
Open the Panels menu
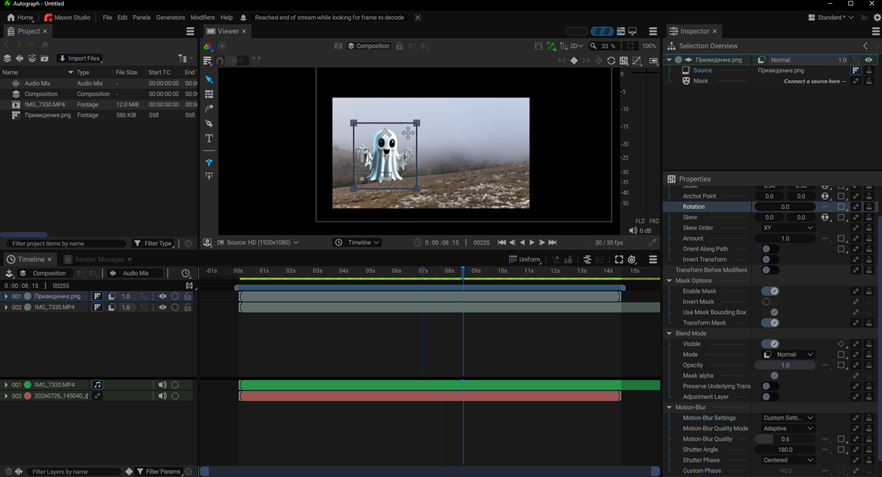[141, 17]
